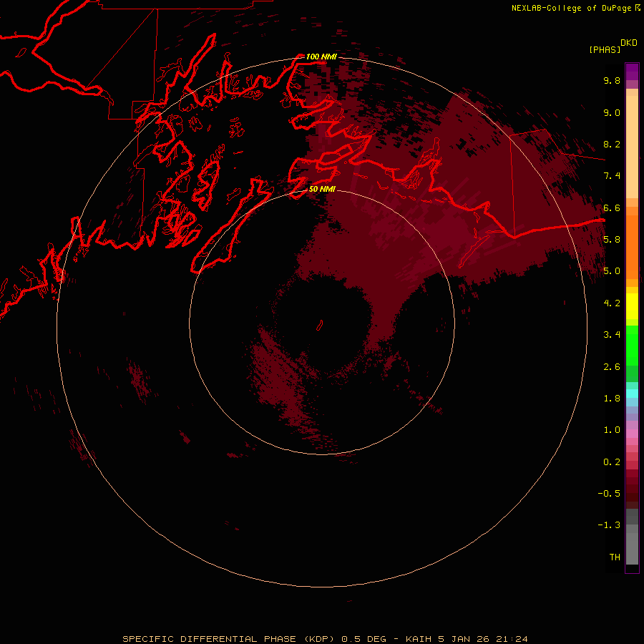Click the 7.4 value on the color scale
This screenshot has height=644, width=644.
pos(612,176)
